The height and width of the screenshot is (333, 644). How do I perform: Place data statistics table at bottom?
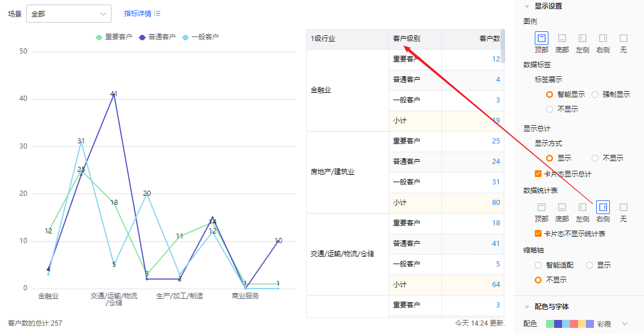[x=562, y=207]
